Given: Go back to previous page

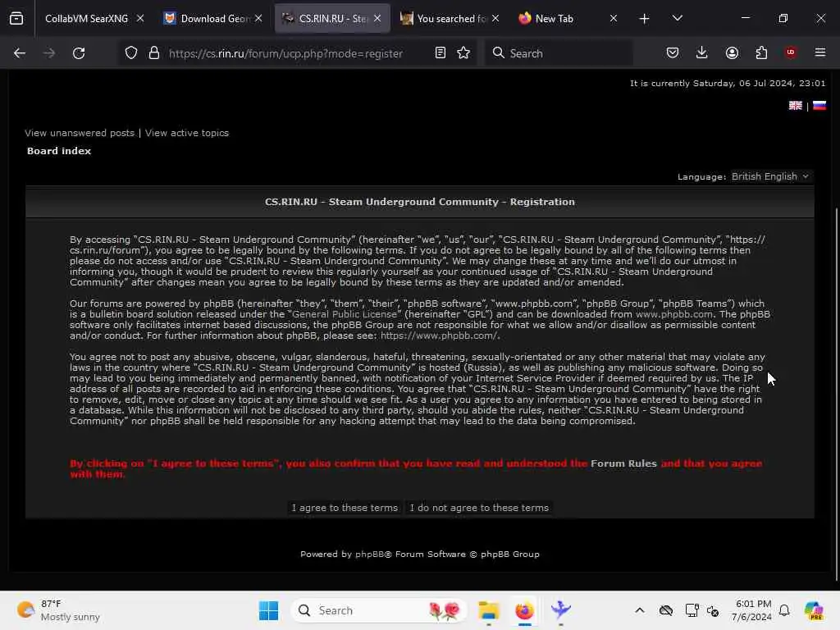Looking at the screenshot, I should tap(20, 53).
